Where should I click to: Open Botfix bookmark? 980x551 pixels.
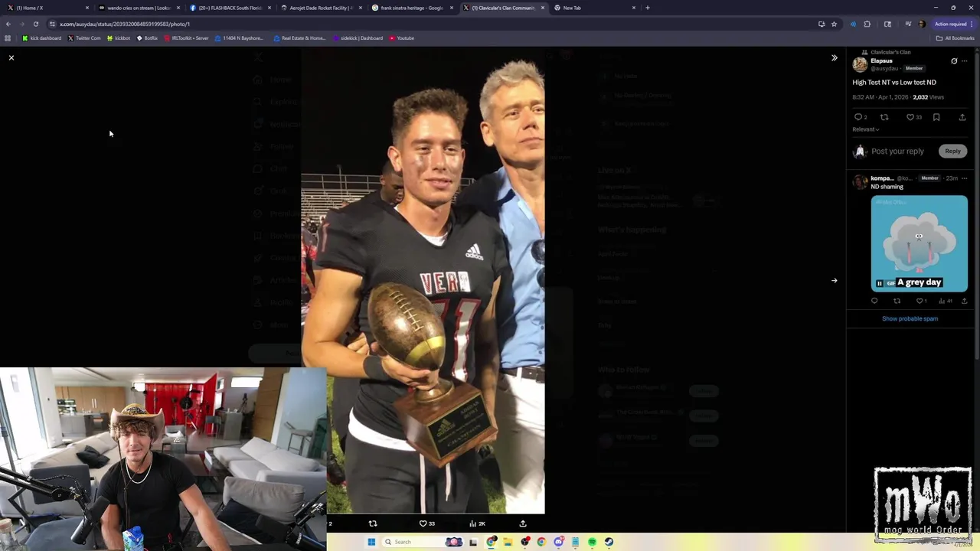point(148,37)
